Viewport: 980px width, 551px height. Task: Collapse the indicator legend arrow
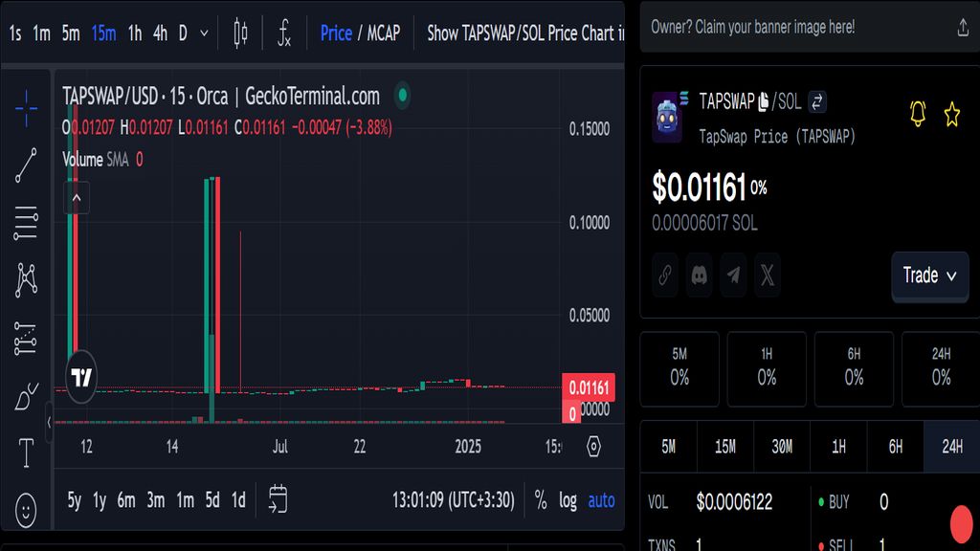(x=77, y=198)
